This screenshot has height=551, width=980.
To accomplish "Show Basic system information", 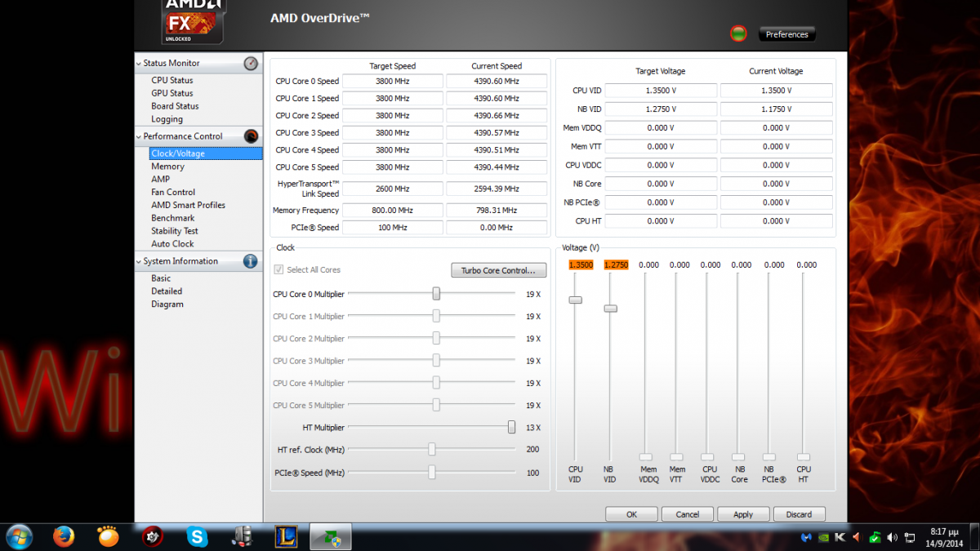I will (x=161, y=278).
